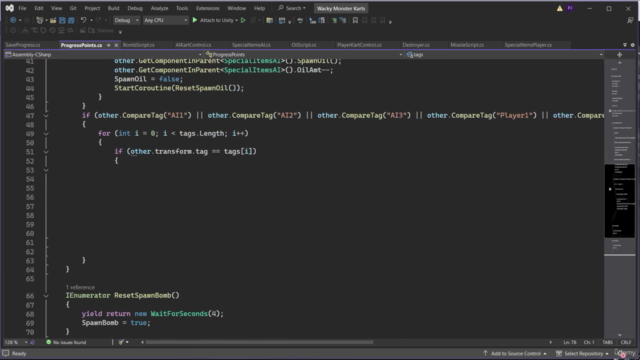This screenshot has width=640, height=360.
Task: Click Add to Source Control
Action: point(515,353)
